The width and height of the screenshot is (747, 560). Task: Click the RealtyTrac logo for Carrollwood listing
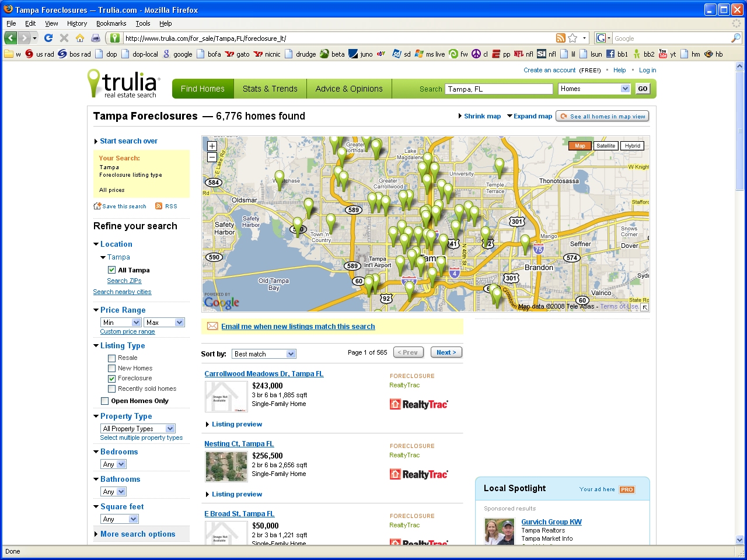click(418, 404)
